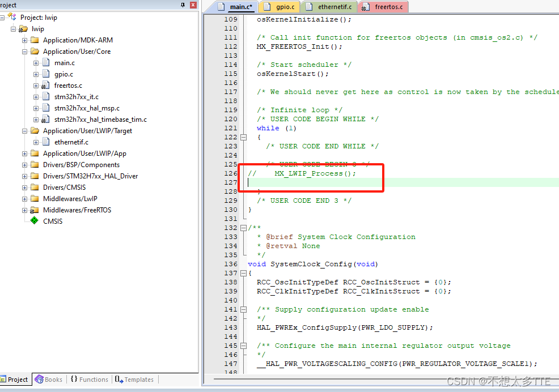Click the stm32h7xx_hal_msp.c file icon
The width and height of the screenshot is (559, 392).
tap(45, 108)
